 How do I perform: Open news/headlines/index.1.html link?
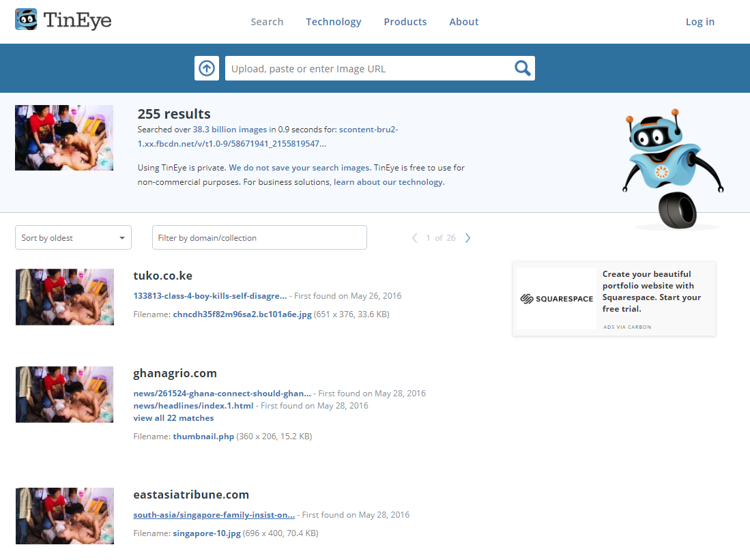193,406
